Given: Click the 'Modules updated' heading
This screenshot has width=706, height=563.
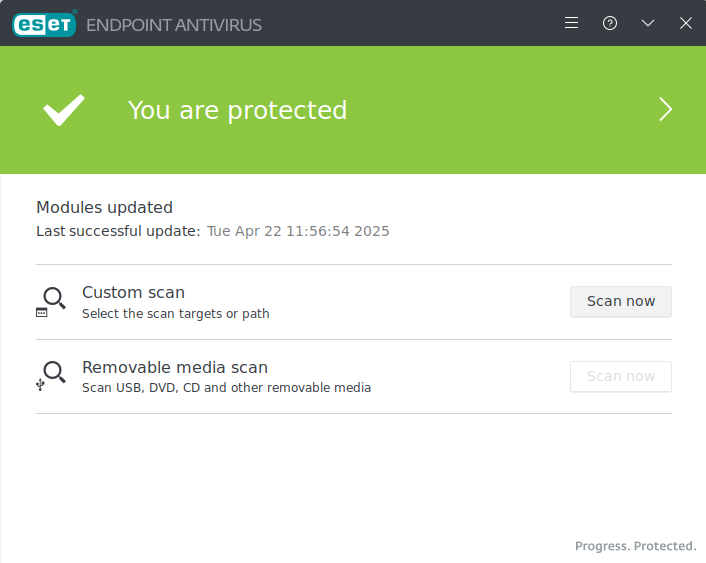Looking at the screenshot, I should click(x=104, y=208).
